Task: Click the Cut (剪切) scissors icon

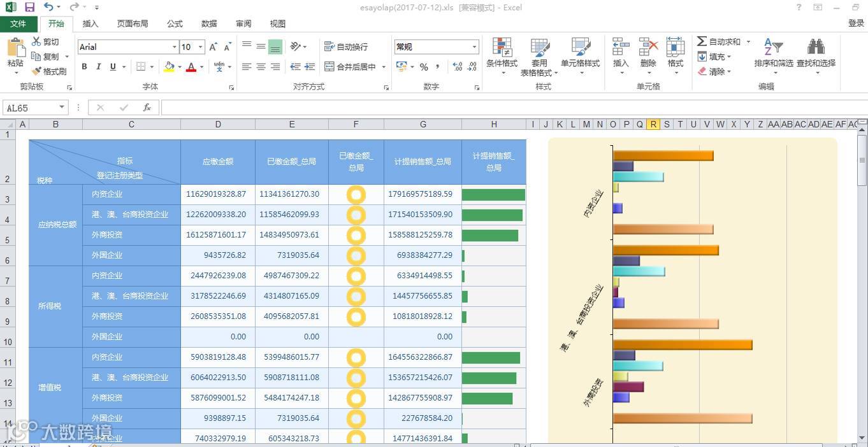Action: pos(37,41)
